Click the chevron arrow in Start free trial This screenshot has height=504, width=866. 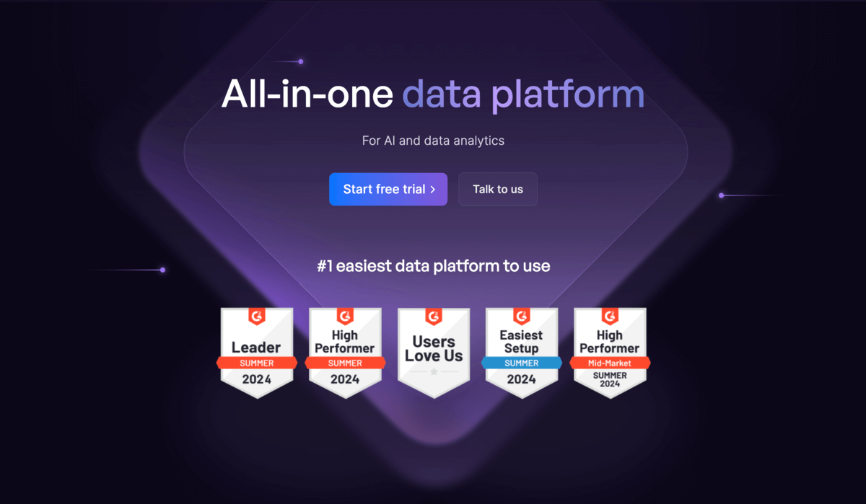[432, 190]
